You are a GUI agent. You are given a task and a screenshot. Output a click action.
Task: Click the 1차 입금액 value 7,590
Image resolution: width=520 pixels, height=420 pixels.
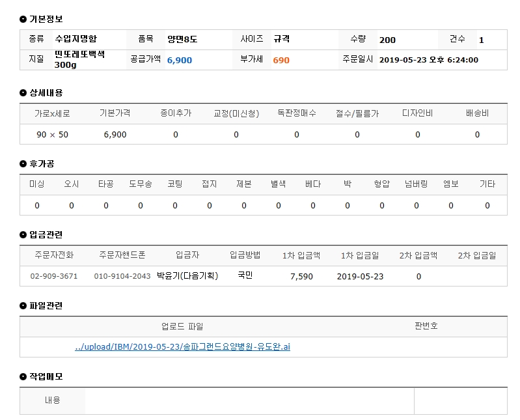pos(301,276)
